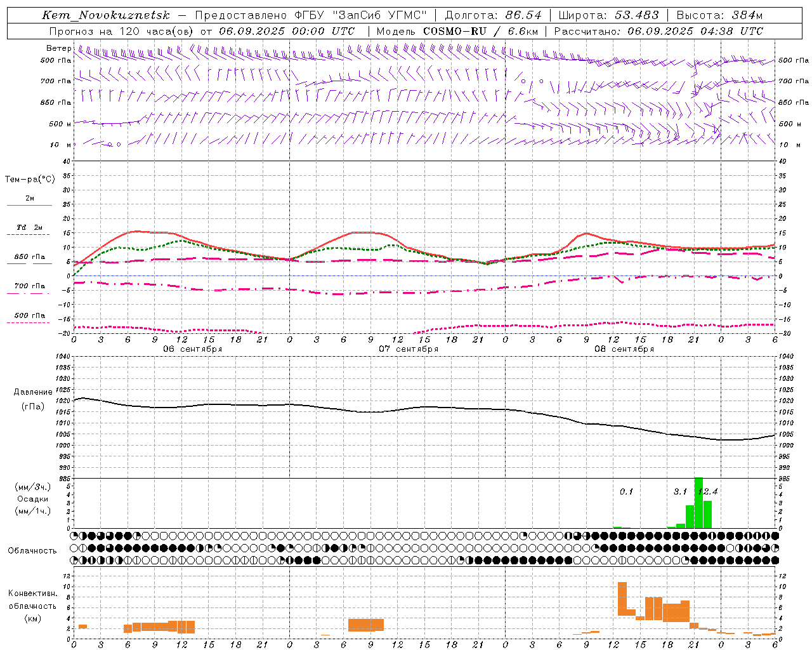Click the 'Долгота: 86.54' header value

point(494,15)
